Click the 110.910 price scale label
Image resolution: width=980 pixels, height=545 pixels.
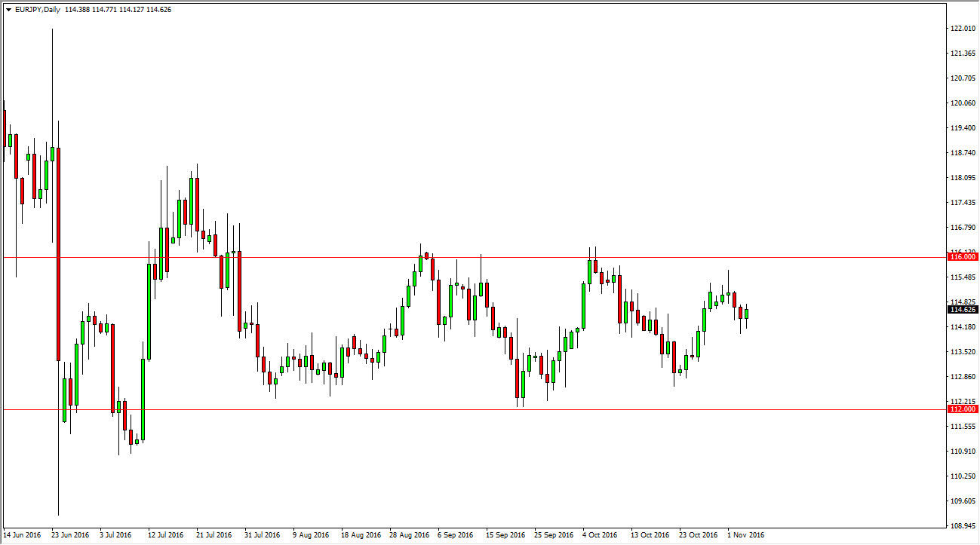click(x=962, y=452)
